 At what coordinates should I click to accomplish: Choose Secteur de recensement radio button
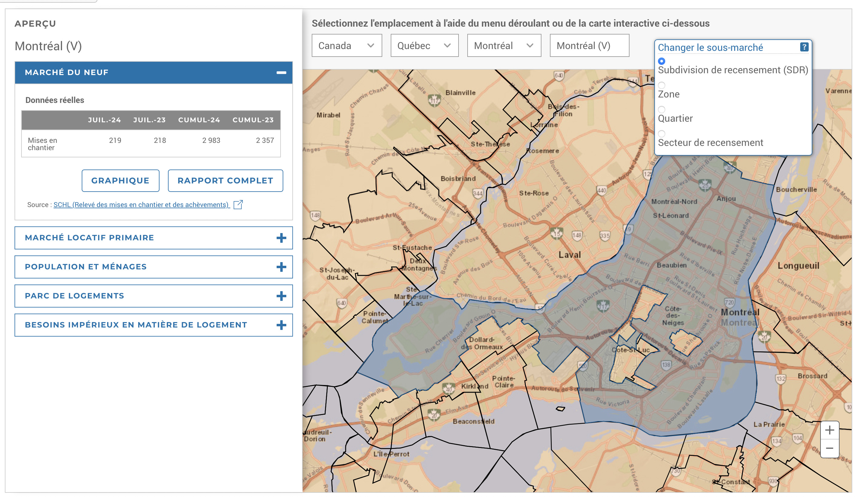point(662,134)
